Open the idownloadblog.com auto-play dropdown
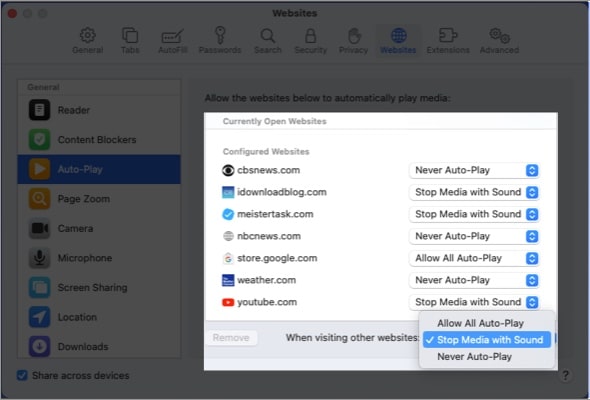Viewport: 590px width, 400px height. 474,192
